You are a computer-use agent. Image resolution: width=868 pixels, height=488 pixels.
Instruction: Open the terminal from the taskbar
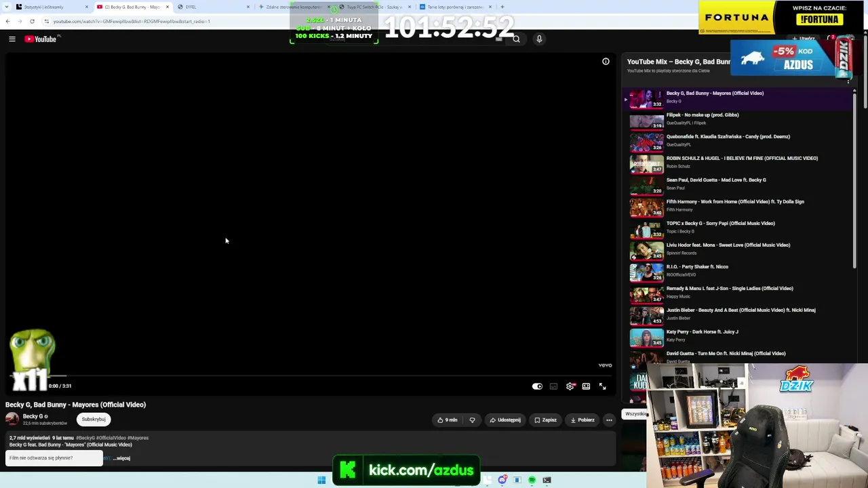(547, 480)
